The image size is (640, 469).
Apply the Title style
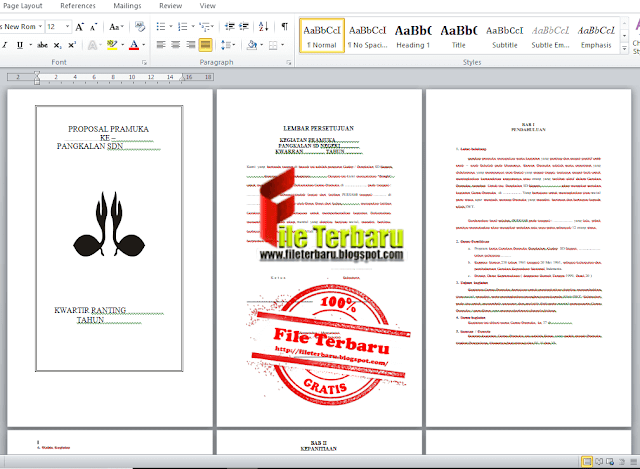pos(459,36)
